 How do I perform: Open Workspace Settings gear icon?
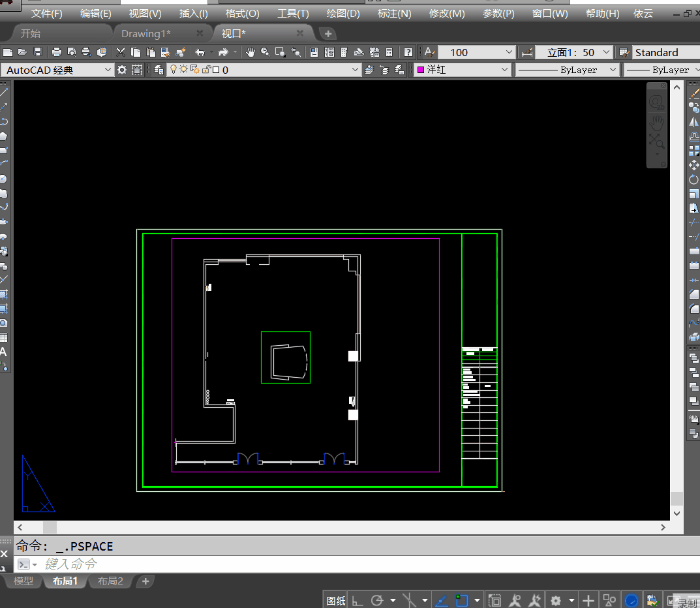[x=122, y=70]
